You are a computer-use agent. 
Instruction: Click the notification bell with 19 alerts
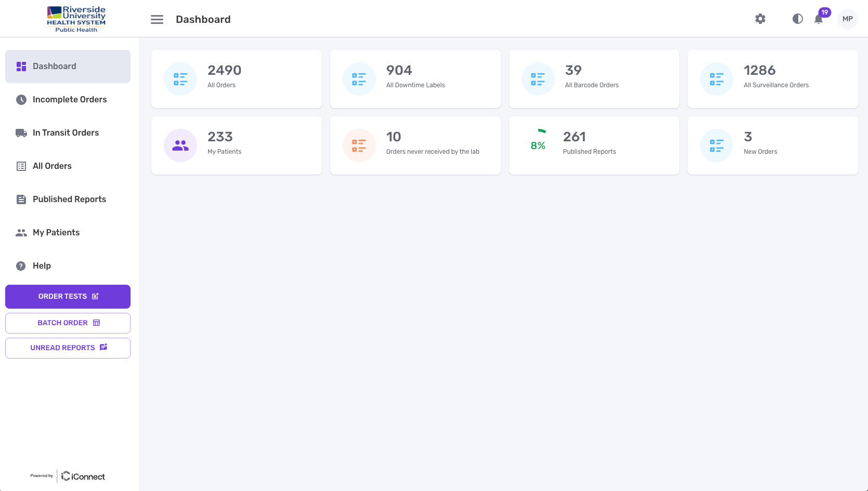pyautogui.click(x=818, y=20)
